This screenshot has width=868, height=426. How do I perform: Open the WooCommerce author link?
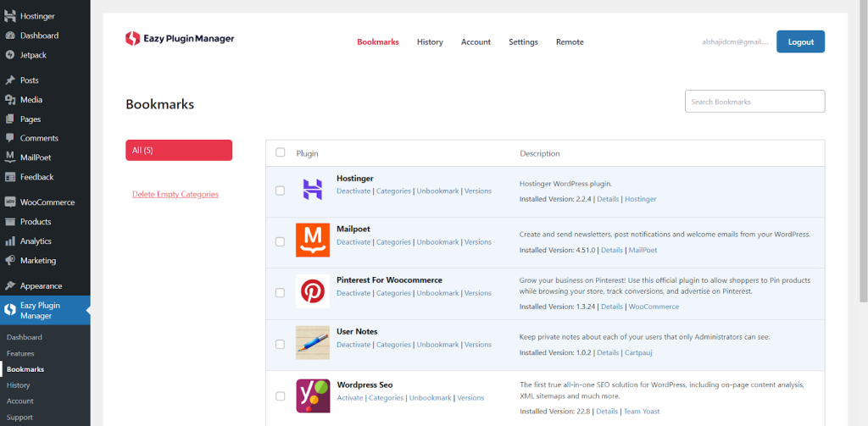pos(654,307)
